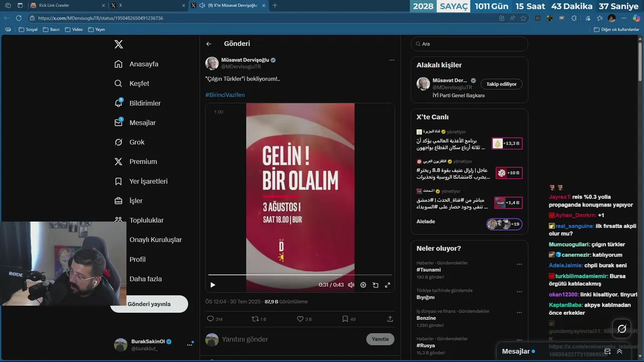Open the Yayın bookmarks folder
644x362 pixels.
(97, 30)
